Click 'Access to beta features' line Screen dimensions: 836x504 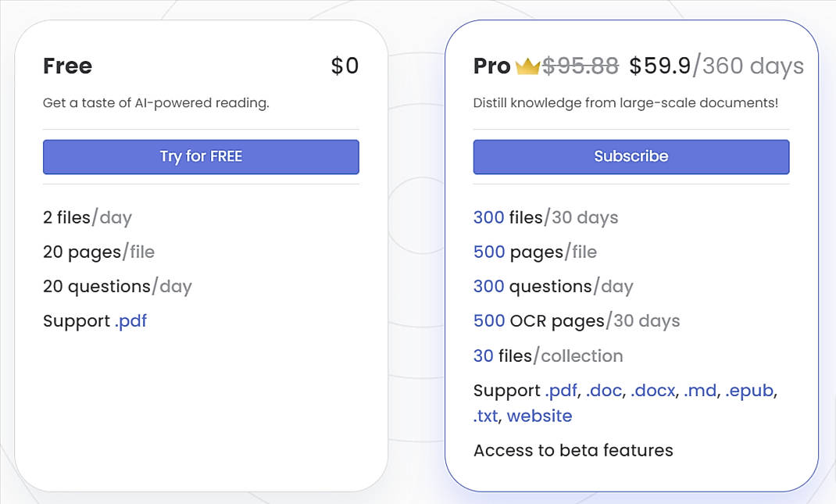coord(573,451)
